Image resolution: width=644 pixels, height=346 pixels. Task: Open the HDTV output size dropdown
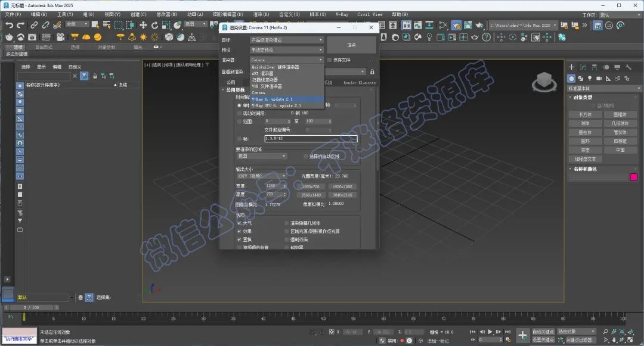(x=261, y=176)
